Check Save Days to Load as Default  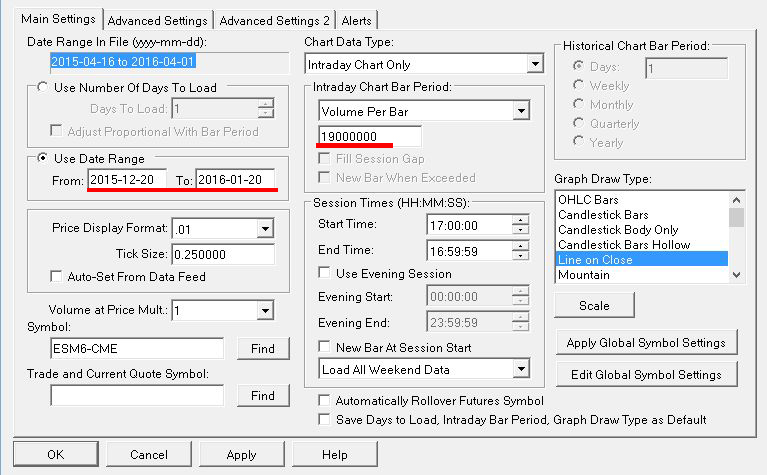[x=324, y=420]
